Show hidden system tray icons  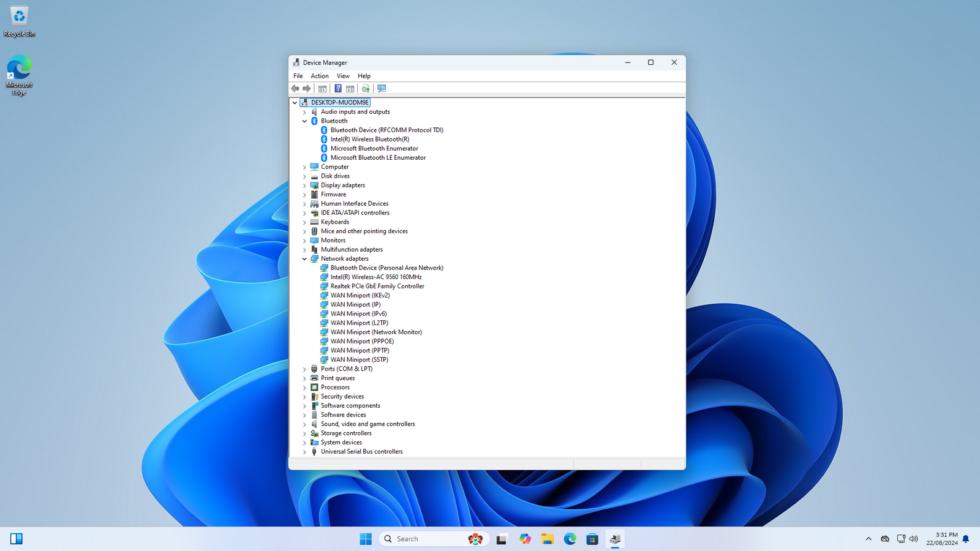(869, 539)
